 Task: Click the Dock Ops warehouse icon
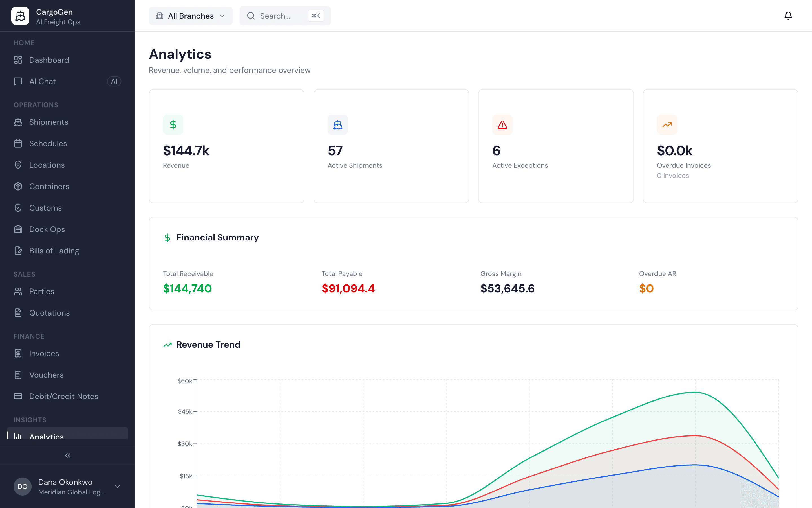coord(18,229)
